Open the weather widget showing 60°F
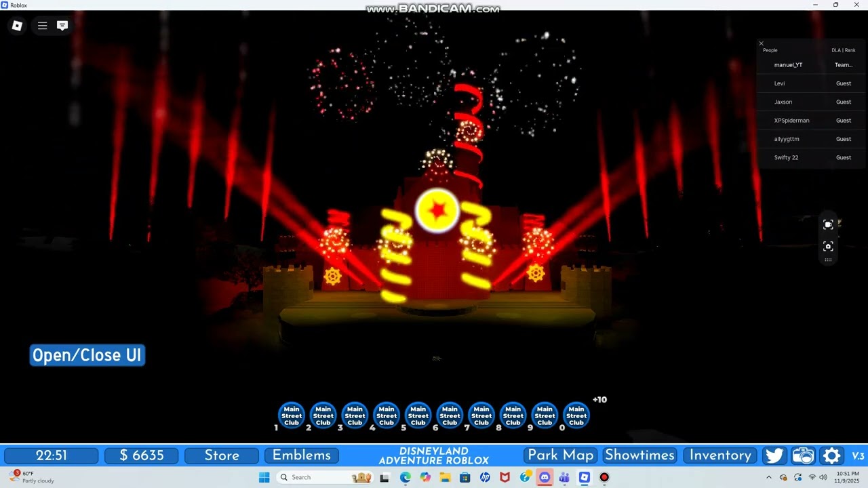 pyautogui.click(x=32, y=477)
